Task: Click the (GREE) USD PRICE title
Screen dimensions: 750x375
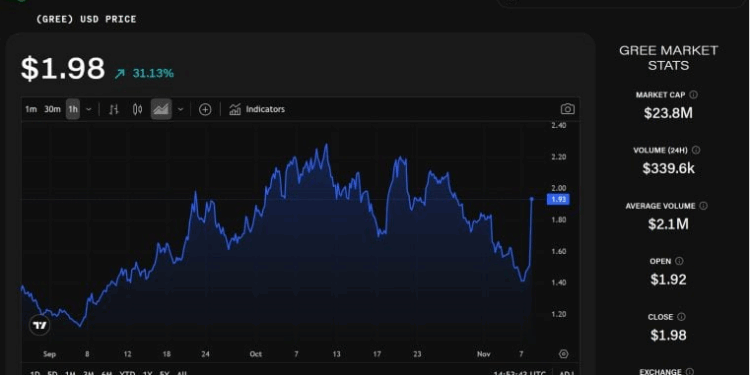Action: pyautogui.click(x=86, y=19)
